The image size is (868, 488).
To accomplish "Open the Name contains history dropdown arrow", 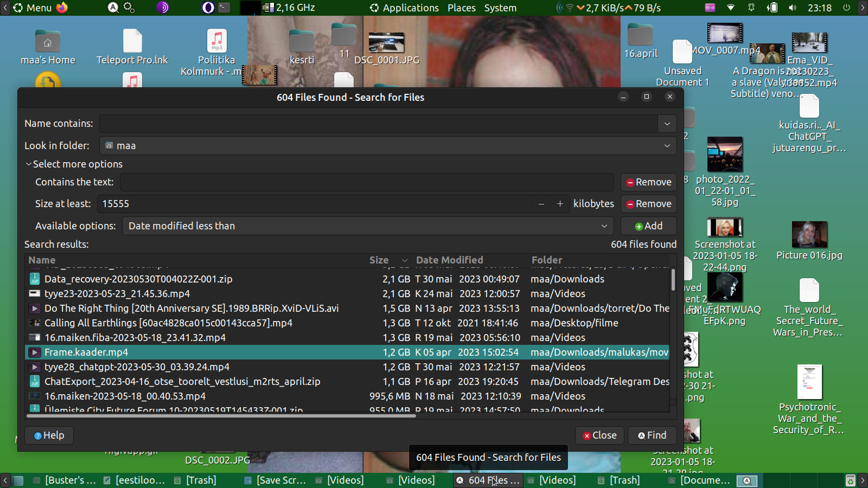I will [667, 124].
